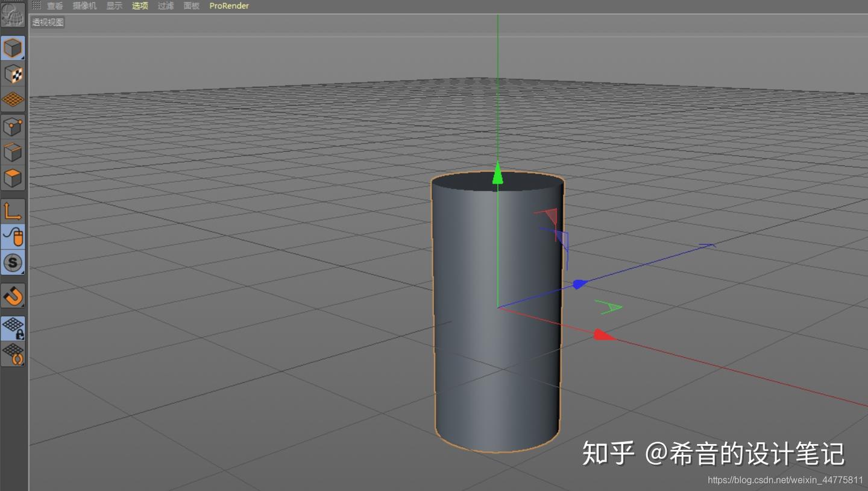Switch to Polygons mode
This screenshot has width=868, height=491.
point(13,179)
